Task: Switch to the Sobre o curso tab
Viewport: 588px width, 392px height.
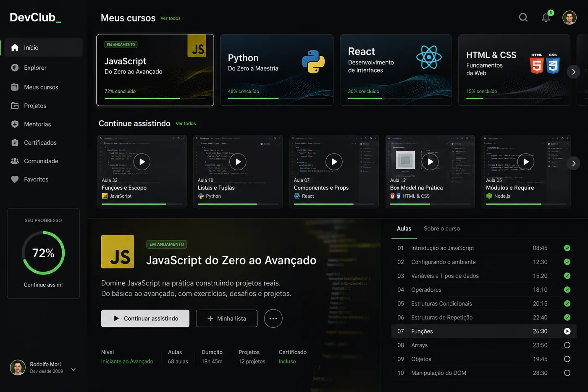Action: (442, 228)
